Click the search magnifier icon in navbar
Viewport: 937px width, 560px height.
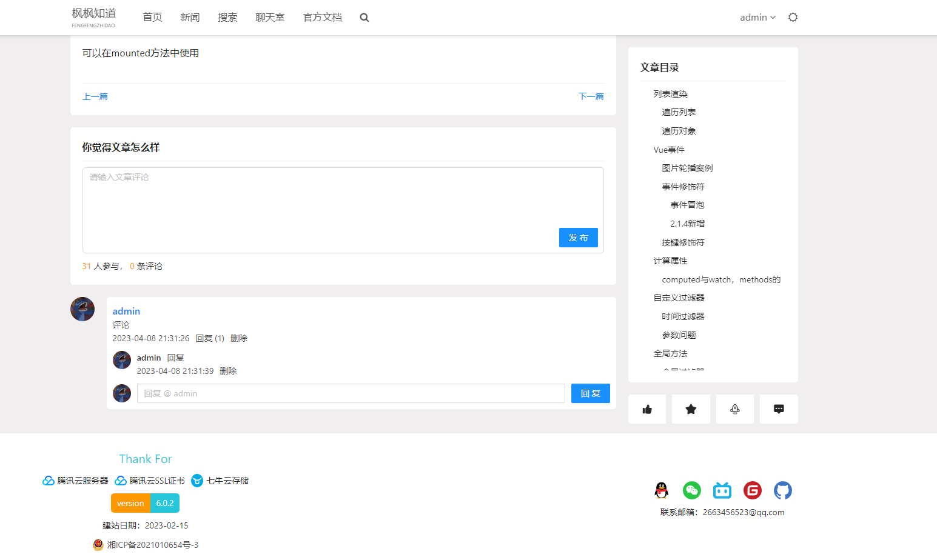tap(364, 18)
